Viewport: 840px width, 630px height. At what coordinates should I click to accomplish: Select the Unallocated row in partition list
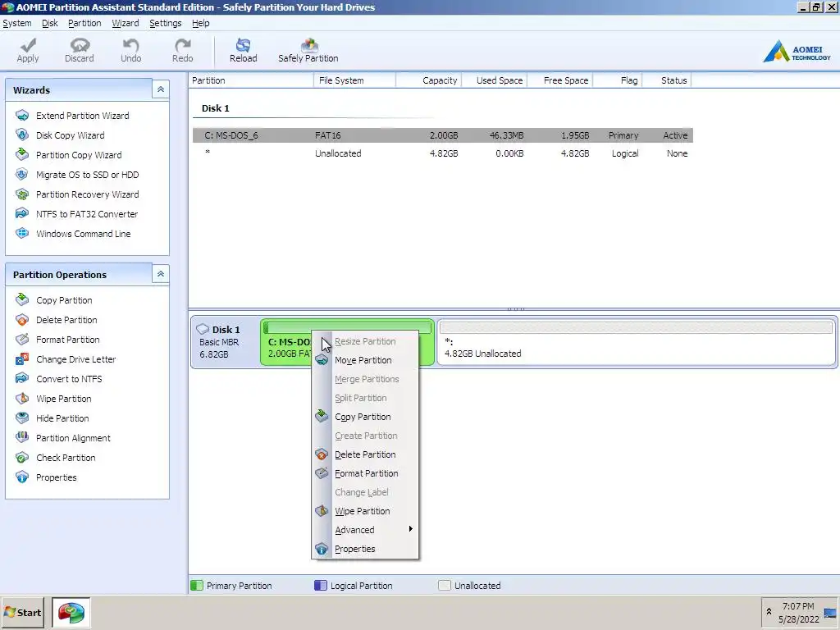click(x=443, y=153)
